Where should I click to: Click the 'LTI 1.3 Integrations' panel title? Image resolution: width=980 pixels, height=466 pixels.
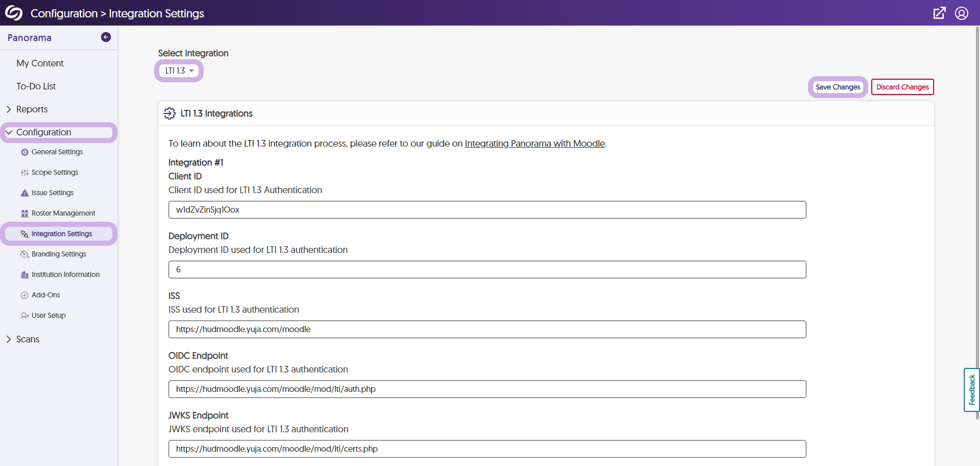(x=216, y=113)
